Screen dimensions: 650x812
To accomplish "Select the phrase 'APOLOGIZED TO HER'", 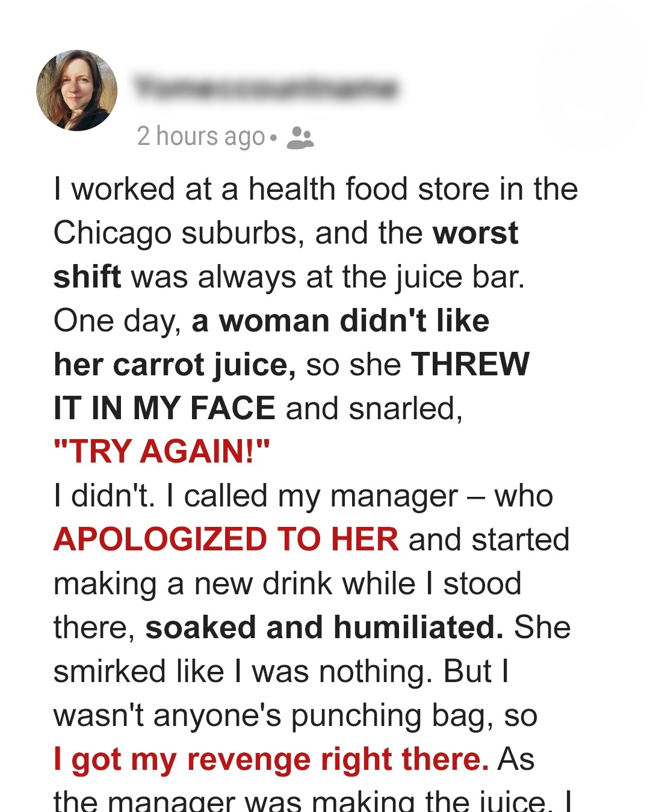I will 224,539.
